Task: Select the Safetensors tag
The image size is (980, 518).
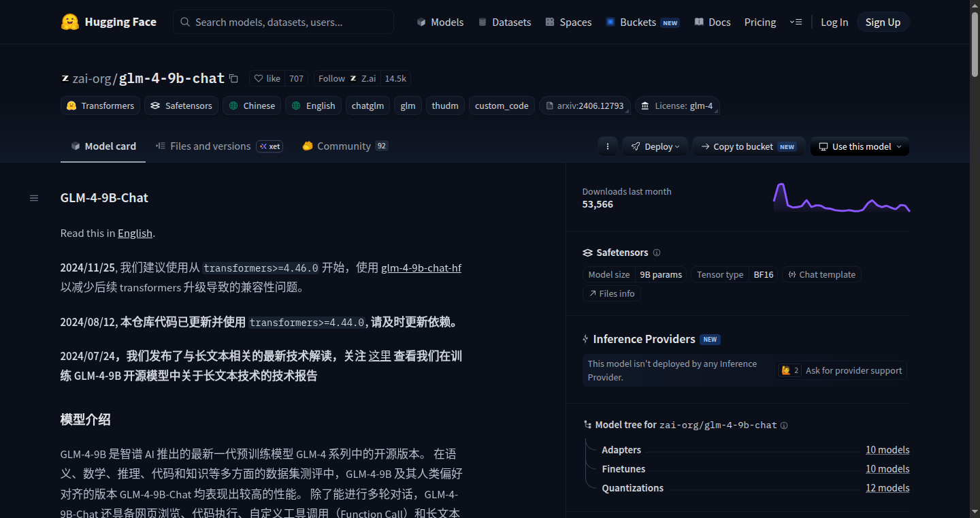Action: (182, 106)
